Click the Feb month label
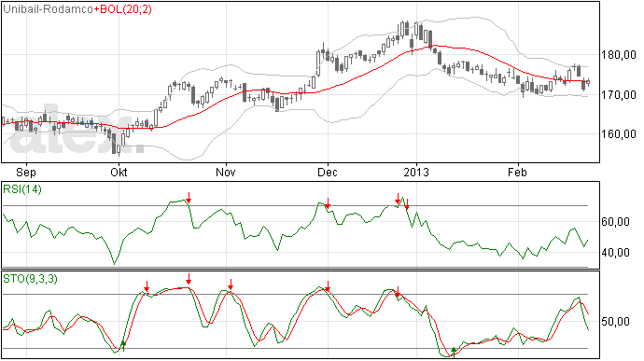644x361 pixels. [517, 172]
